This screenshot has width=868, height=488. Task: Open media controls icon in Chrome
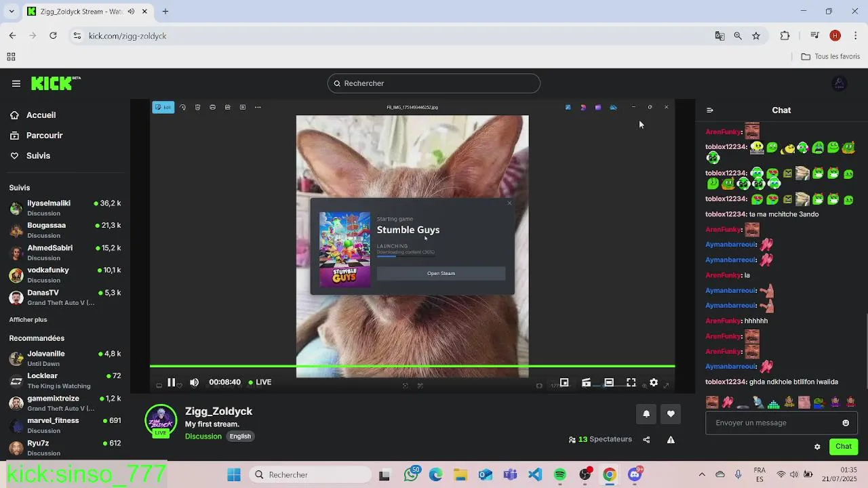(815, 36)
